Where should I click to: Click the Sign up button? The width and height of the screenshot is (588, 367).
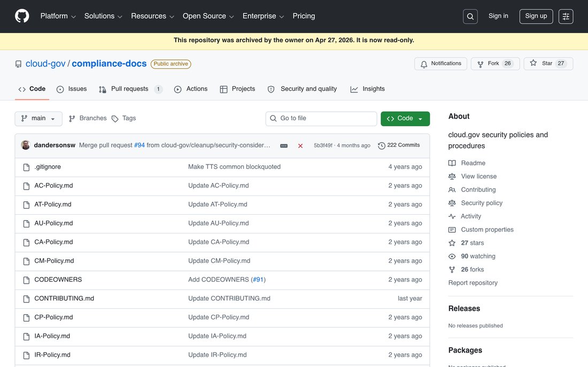click(x=536, y=17)
